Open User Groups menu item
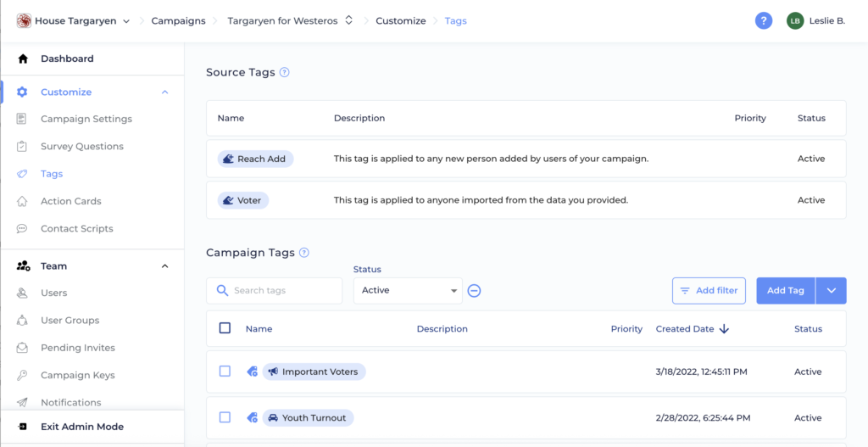 pos(70,320)
